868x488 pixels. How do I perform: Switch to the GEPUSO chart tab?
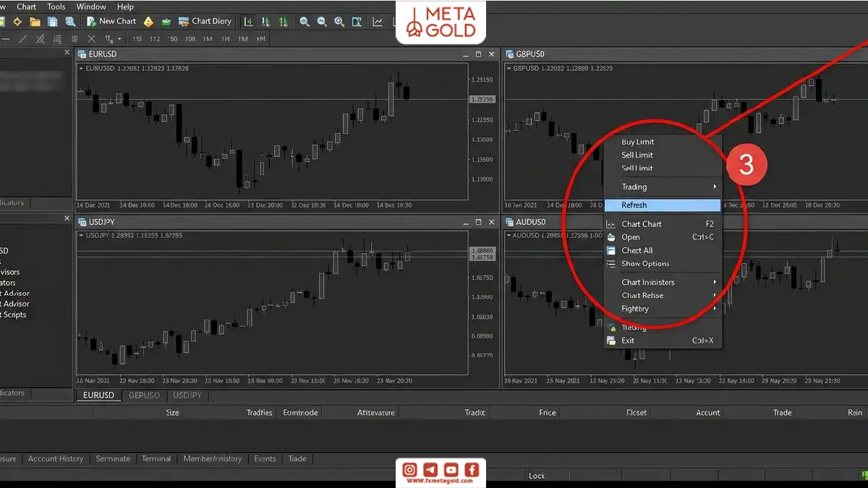pyautogui.click(x=144, y=395)
